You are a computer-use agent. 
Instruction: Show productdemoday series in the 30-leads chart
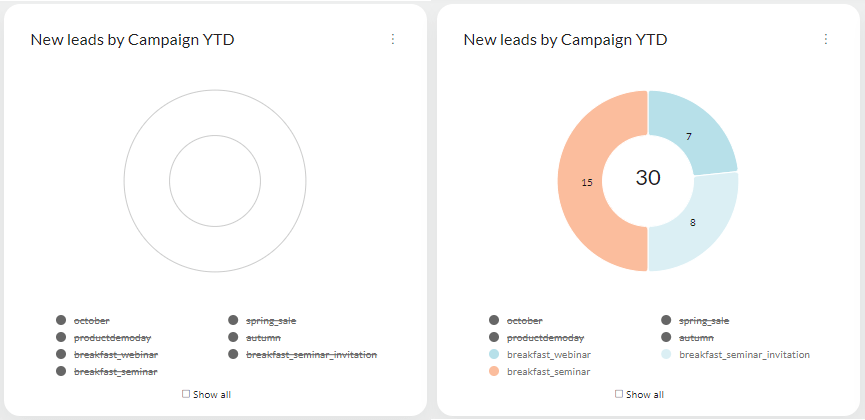[545, 337]
